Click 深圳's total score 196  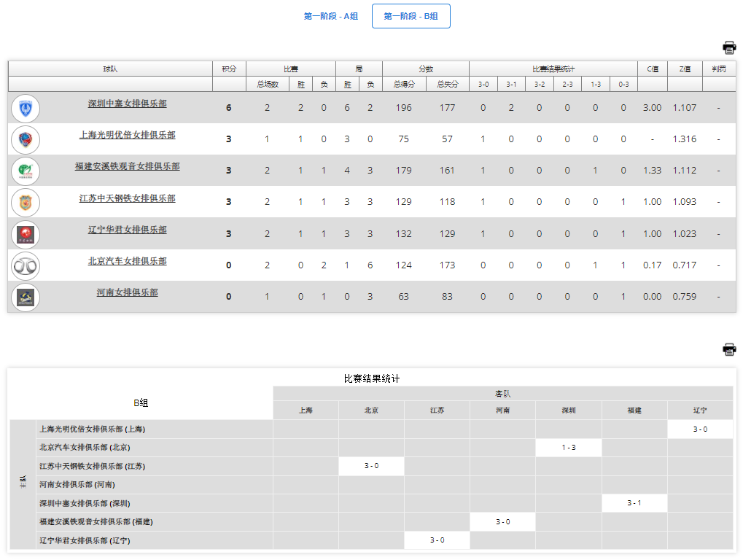(404, 107)
